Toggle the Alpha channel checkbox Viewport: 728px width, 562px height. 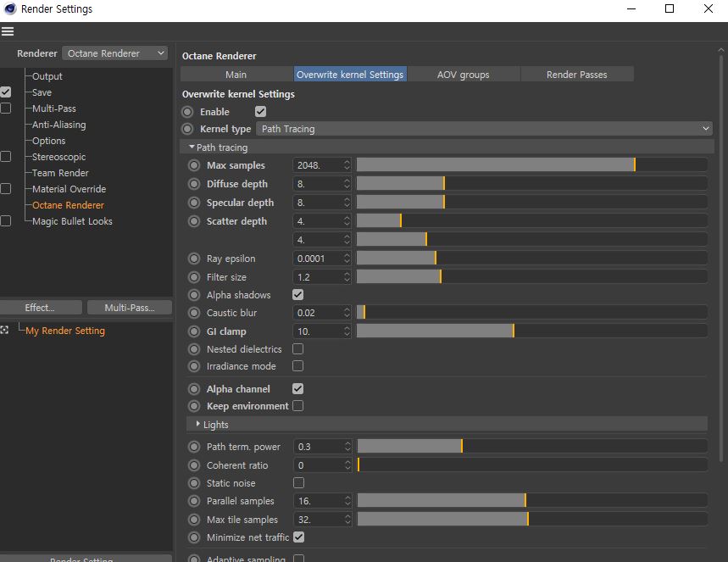(298, 389)
